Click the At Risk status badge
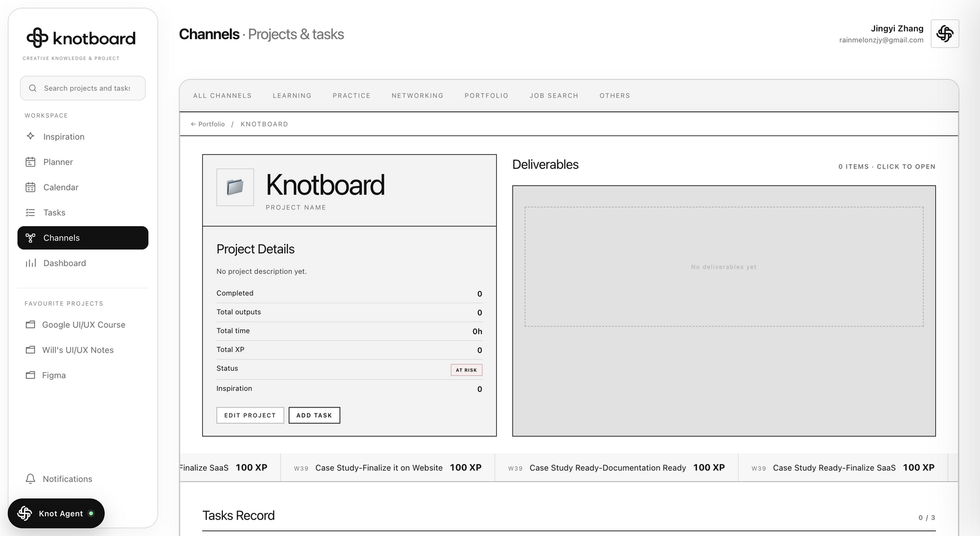This screenshot has width=980, height=536. pos(467,370)
